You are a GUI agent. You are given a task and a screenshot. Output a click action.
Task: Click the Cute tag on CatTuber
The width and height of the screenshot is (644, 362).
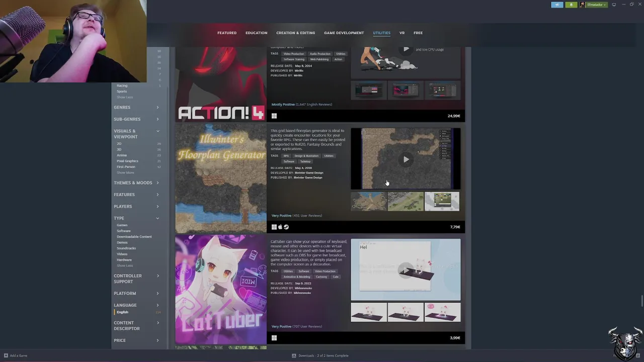click(x=336, y=277)
